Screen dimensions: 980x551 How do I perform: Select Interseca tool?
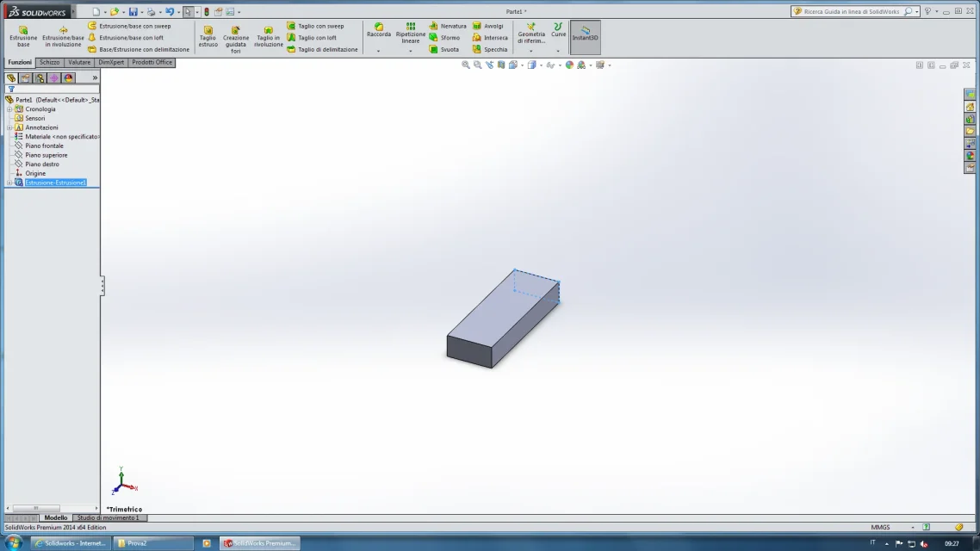coord(491,38)
